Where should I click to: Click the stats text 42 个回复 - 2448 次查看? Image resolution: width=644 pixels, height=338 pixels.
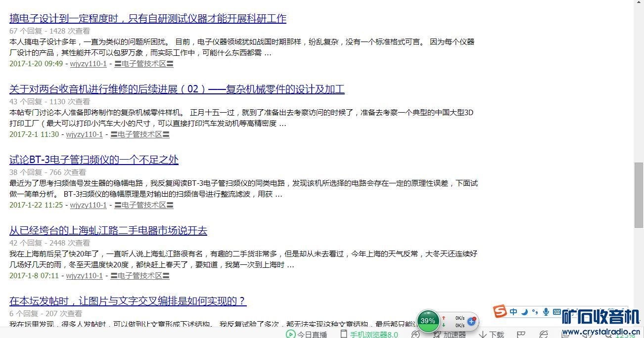[49, 243]
